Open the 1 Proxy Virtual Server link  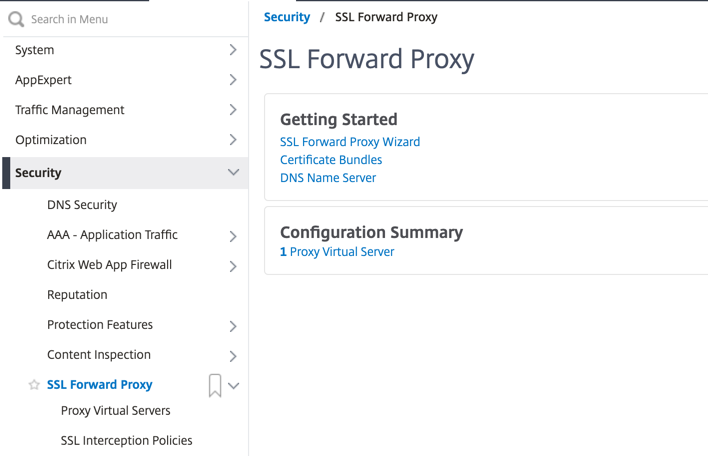[337, 252]
